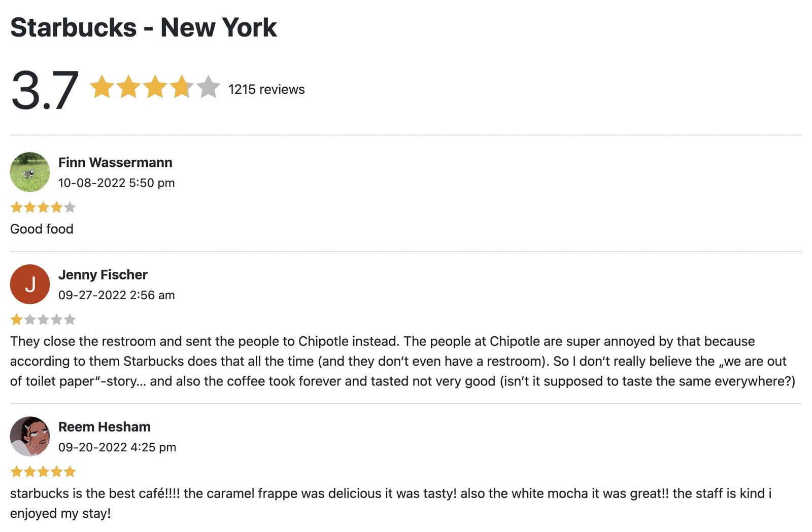The image size is (812, 532).
Task: Click the first gold star in Finn's rating
Action: (17, 207)
